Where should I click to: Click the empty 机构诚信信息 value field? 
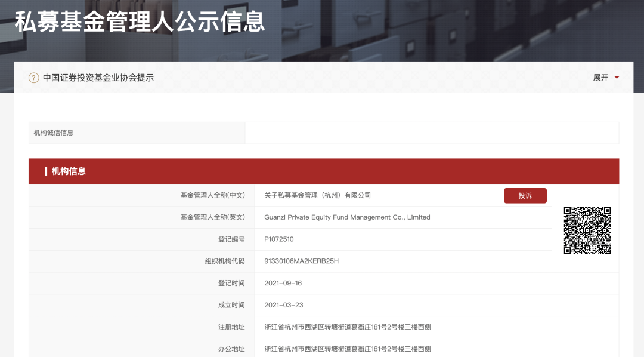click(432, 133)
